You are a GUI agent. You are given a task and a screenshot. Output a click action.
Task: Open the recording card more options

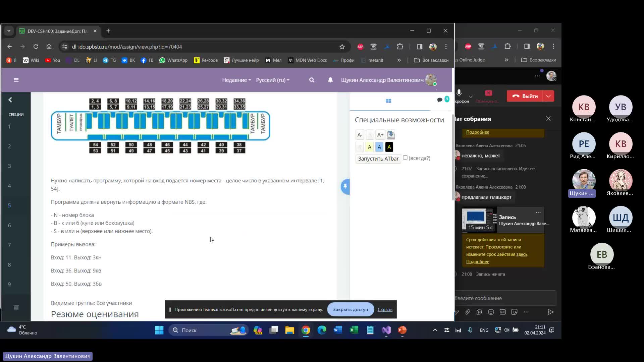point(538,213)
